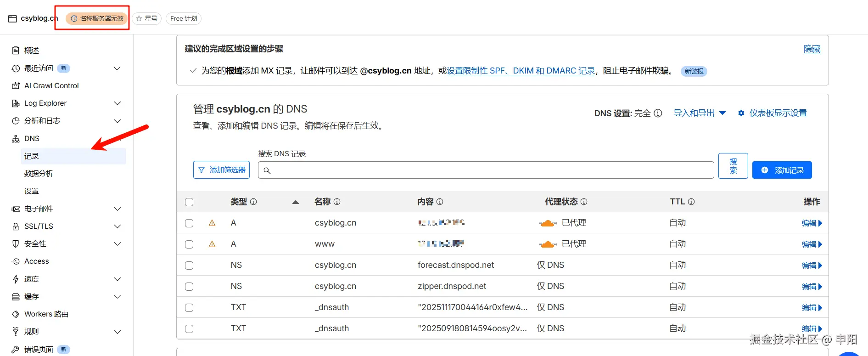Image resolution: width=868 pixels, height=356 pixels.
Task: Check the box for NS forecast.dnspod.net row
Action: pos(189,266)
